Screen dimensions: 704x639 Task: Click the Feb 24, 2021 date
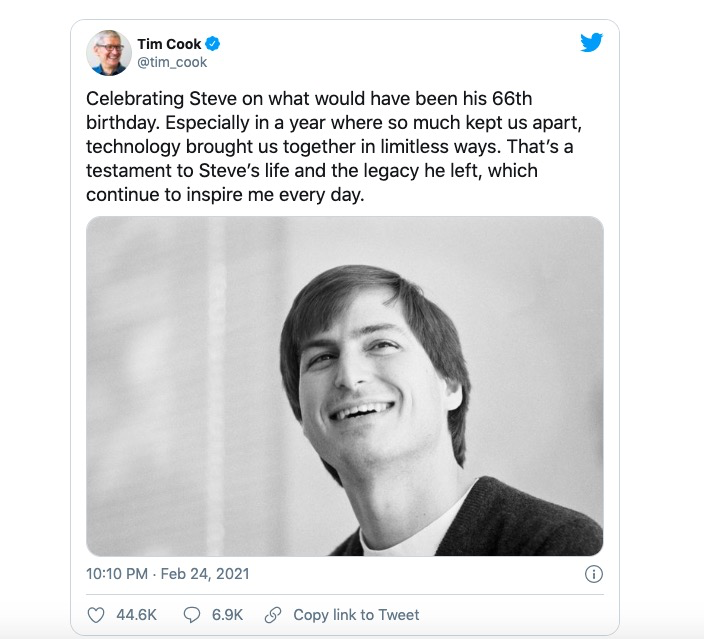pyautogui.click(x=204, y=574)
